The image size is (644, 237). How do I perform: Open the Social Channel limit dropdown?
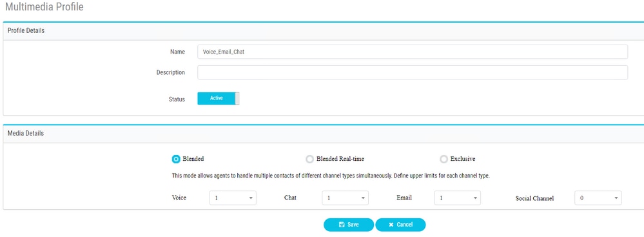(x=598, y=198)
